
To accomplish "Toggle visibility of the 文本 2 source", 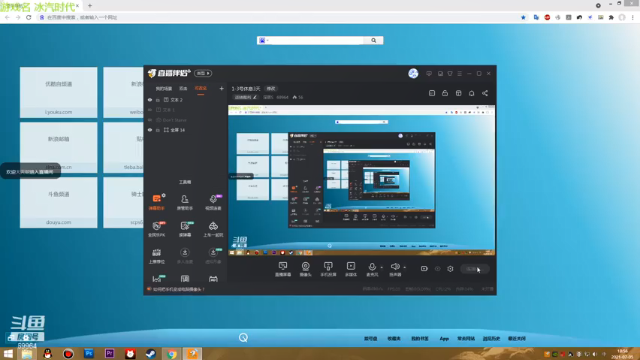I will click(x=150, y=100).
